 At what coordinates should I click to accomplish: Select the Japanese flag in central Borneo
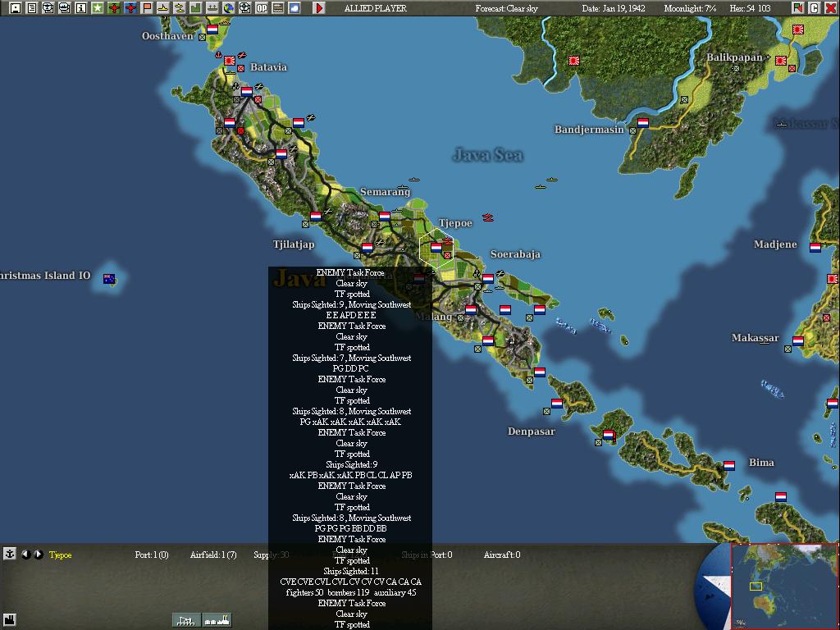tap(573, 61)
